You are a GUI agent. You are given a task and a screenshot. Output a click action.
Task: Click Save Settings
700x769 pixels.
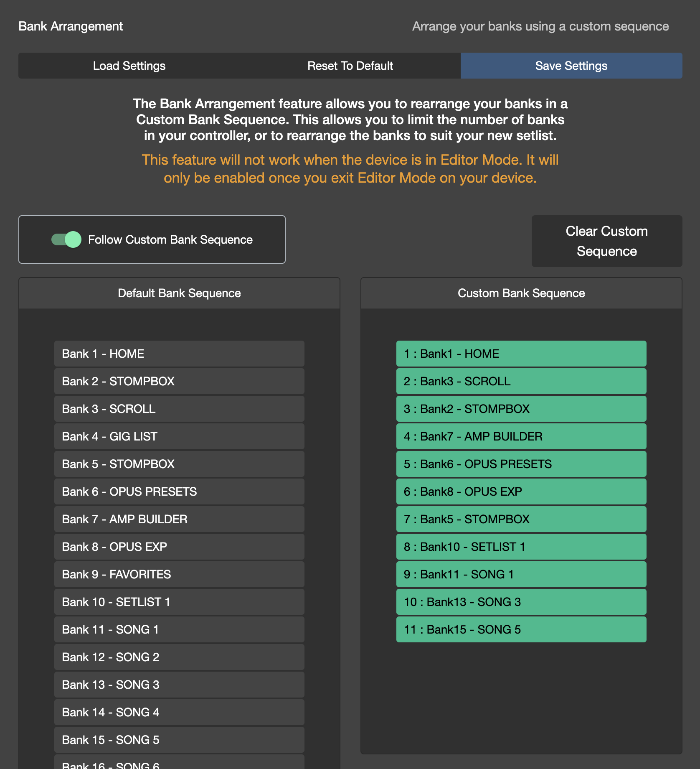coord(571,66)
